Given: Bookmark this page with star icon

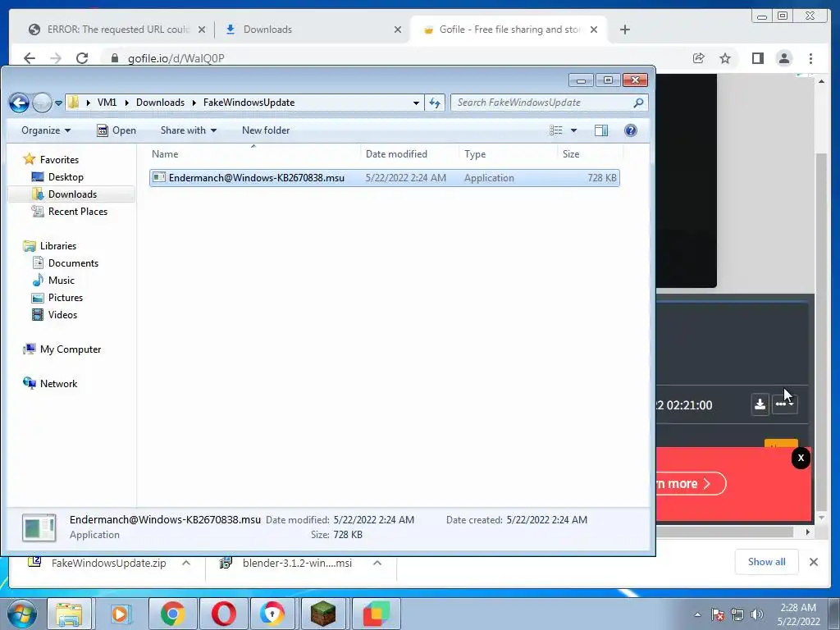Looking at the screenshot, I should click(x=725, y=58).
